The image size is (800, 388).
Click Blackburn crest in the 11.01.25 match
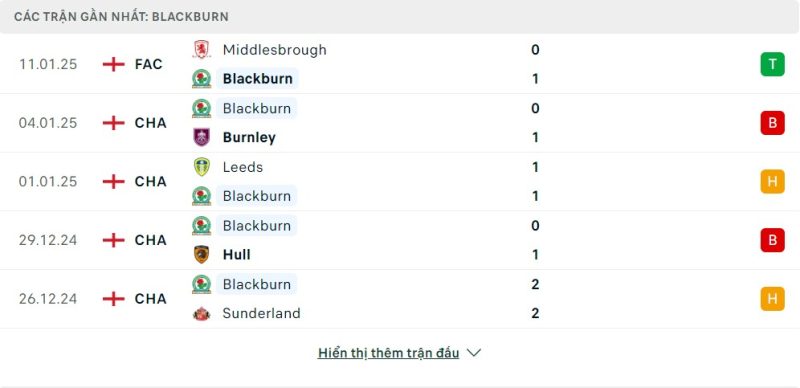(201, 79)
